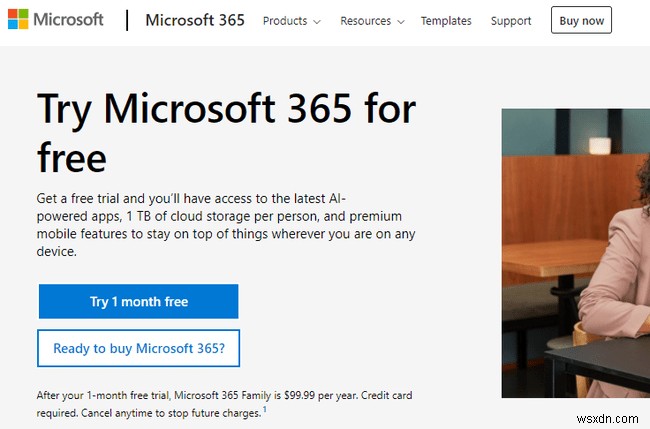Open the Resources menu
Viewport: 650px width, 429px height.
[x=365, y=21]
